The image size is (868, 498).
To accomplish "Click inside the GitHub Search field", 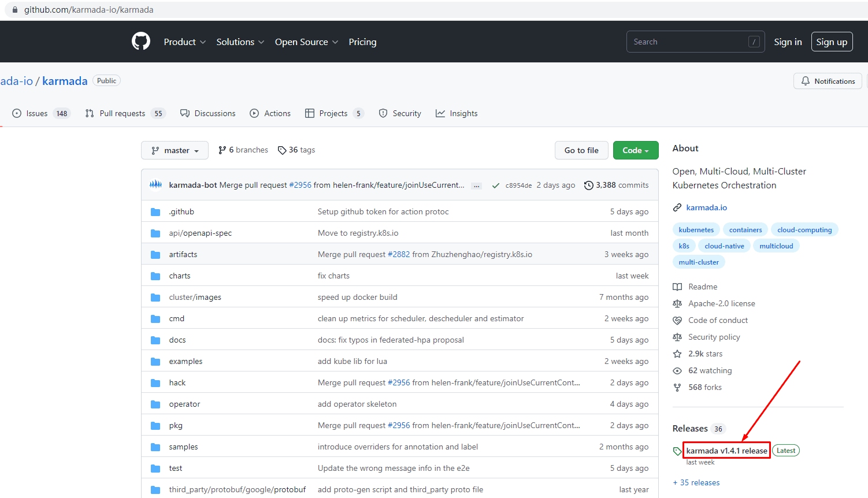I will point(695,42).
